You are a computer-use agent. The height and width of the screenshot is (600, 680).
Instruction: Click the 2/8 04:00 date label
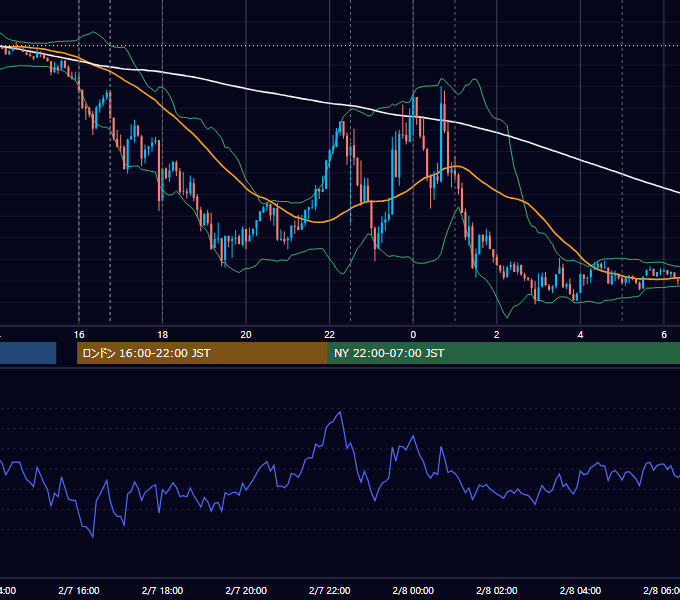(x=580, y=590)
